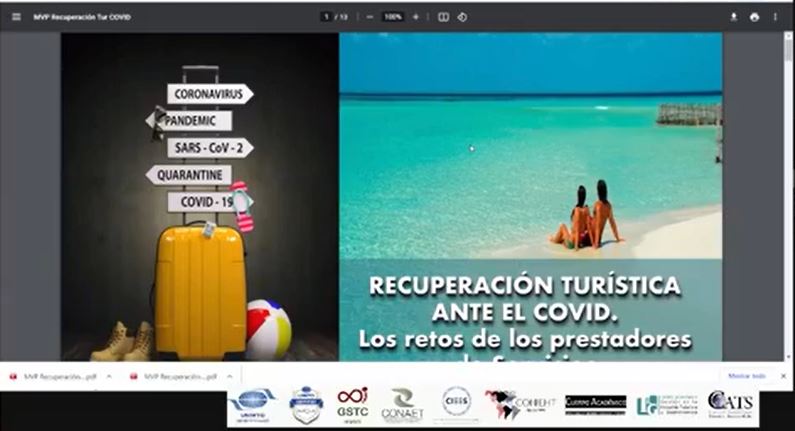Download the PDF file
Viewport: 795px width, 431px height.
pyautogui.click(x=734, y=17)
